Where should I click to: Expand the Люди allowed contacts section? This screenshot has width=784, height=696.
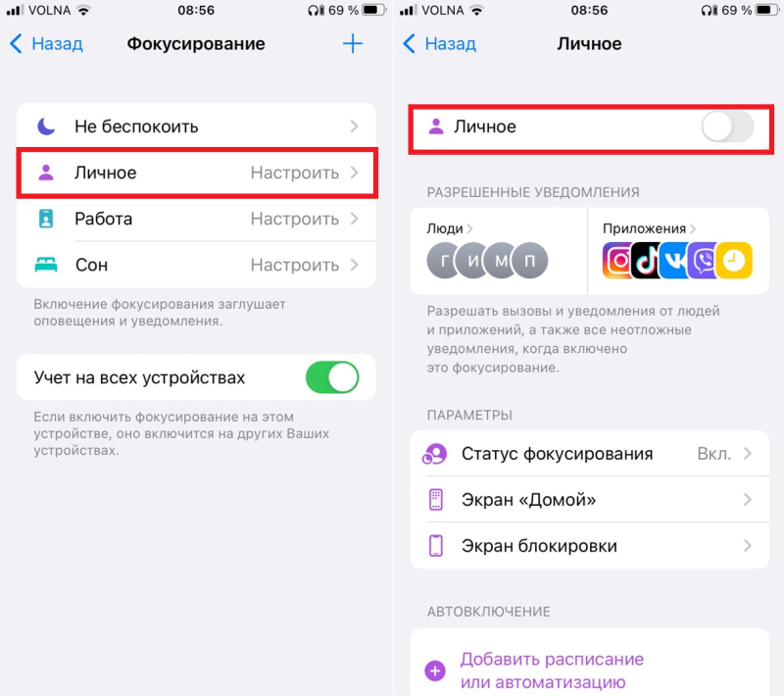[449, 228]
